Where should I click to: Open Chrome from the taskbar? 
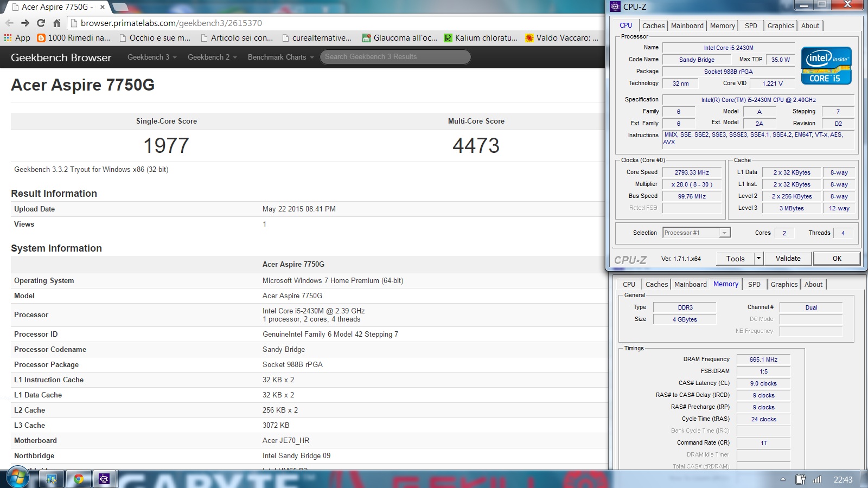pyautogui.click(x=79, y=479)
